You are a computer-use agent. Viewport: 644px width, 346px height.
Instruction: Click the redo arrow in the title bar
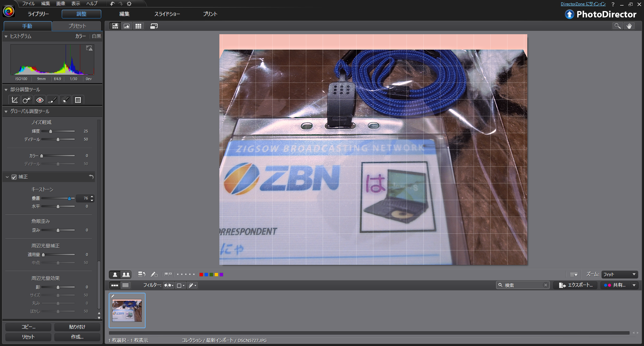tap(121, 4)
